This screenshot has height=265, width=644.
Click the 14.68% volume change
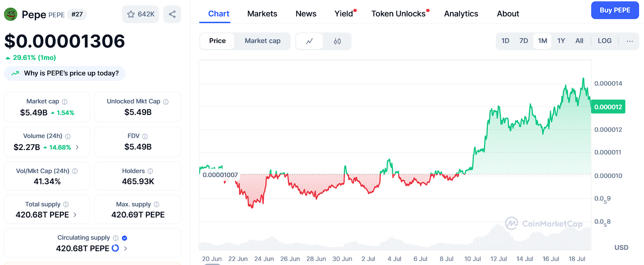click(x=57, y=147)
